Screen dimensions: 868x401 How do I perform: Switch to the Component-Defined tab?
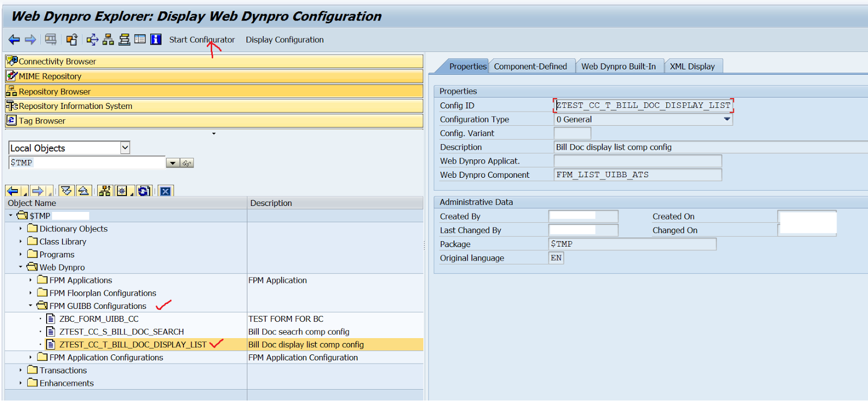point(530,66)
